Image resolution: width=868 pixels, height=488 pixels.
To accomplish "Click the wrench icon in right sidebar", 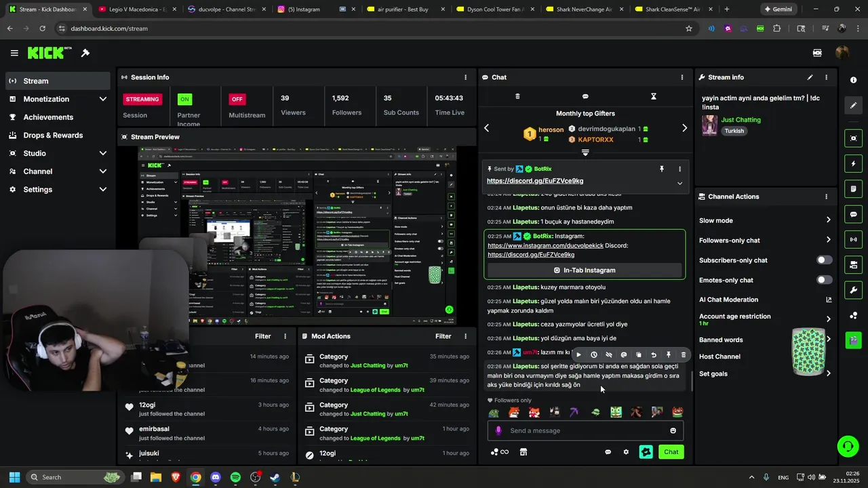I will click(853, 290).
